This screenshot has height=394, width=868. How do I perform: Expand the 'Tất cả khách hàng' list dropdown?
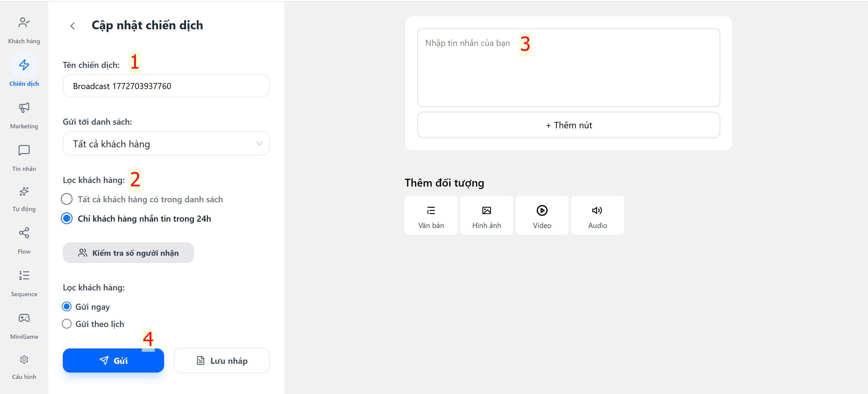166,144
